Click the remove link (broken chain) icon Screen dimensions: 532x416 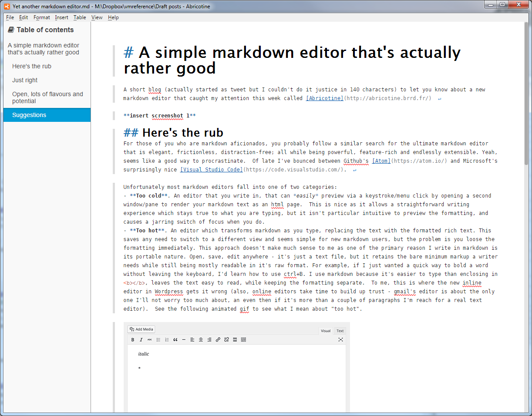tap(226, 340)
